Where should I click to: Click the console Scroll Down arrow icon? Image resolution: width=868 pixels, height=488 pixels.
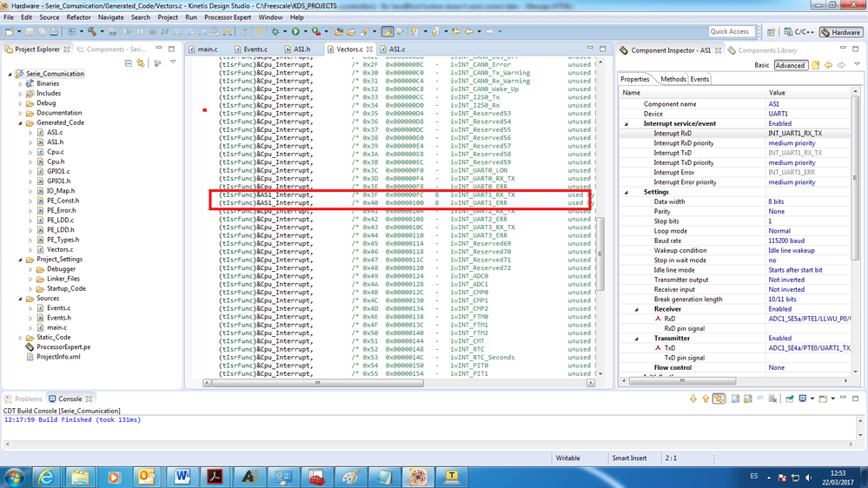(693, 399)
